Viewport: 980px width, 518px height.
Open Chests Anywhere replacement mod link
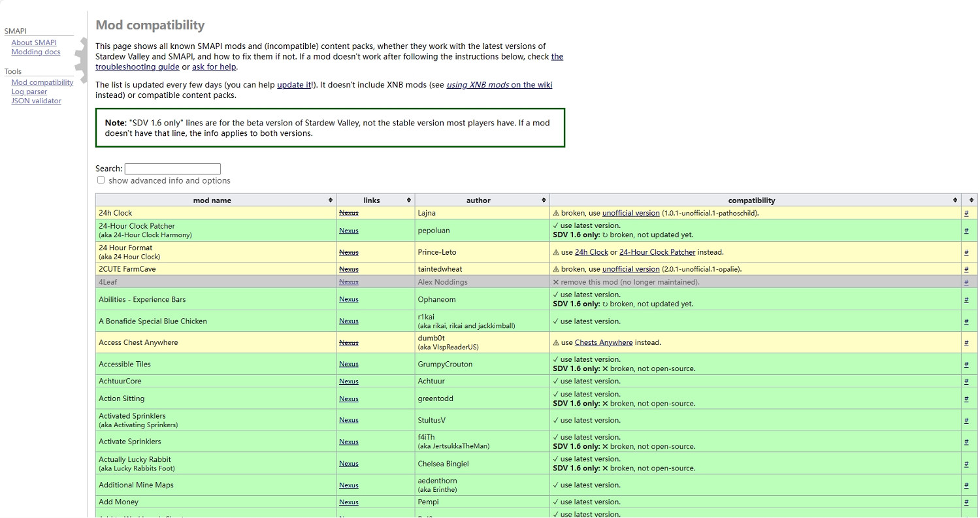604,342
